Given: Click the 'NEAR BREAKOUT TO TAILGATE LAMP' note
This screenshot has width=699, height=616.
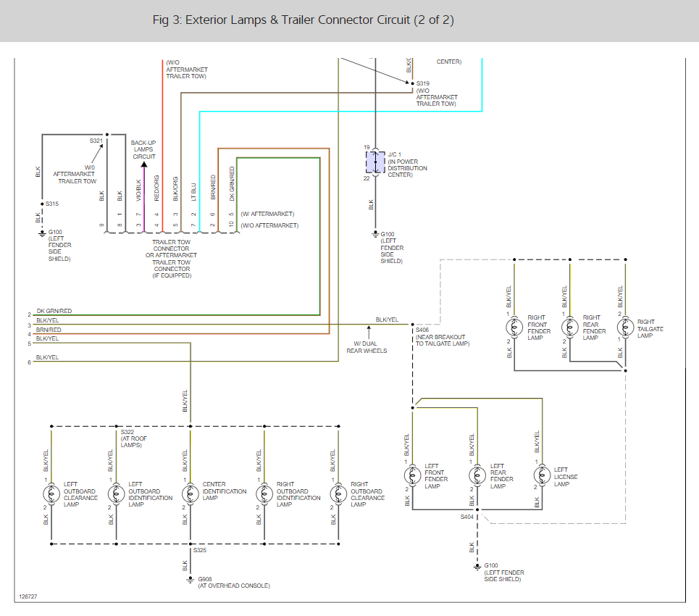Looking at the screenshot, I should [x=443, y=341].
